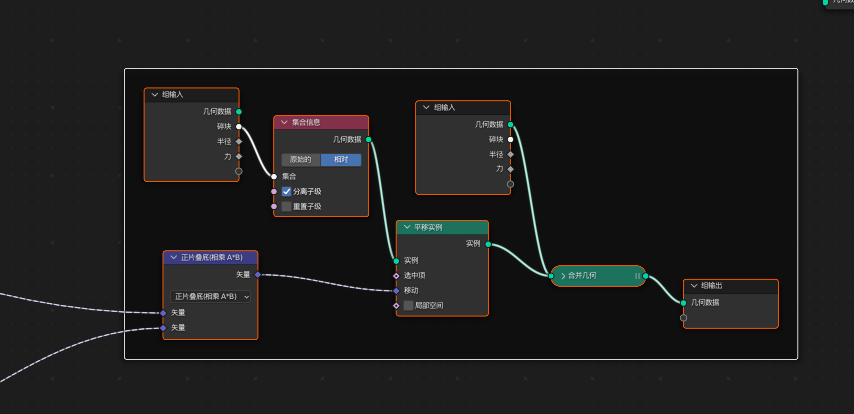Click the 选中项 input socket on 平移实例

pos(396,275)
